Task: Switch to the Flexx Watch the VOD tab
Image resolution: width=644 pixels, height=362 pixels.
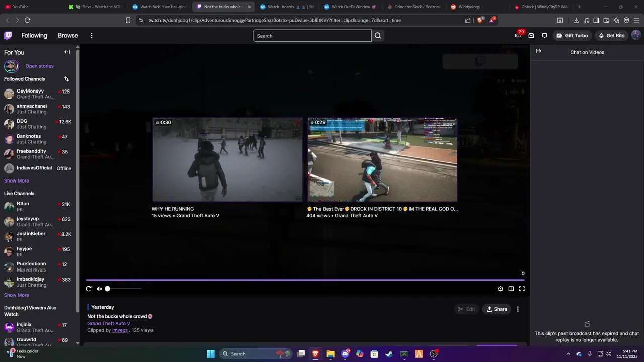Action: pyautogui.click(x=96, y=7)
